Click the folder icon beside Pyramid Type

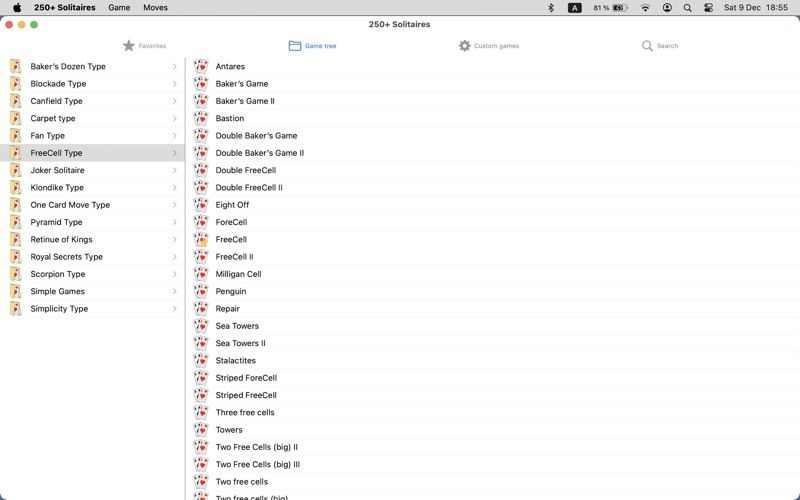(x=16, y=222)
